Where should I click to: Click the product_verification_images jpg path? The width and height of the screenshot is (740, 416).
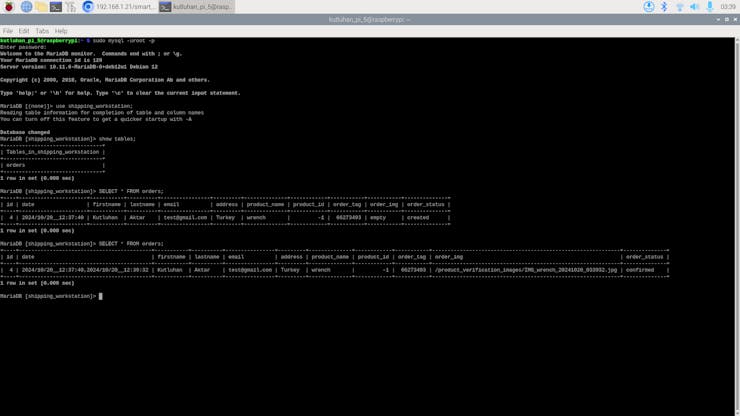pos(526,270)
